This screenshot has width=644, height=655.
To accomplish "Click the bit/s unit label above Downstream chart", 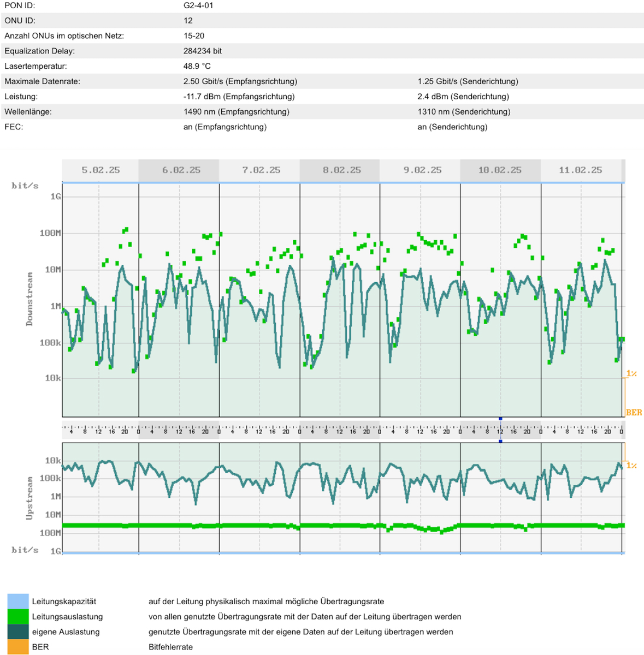I will (25, 186).
